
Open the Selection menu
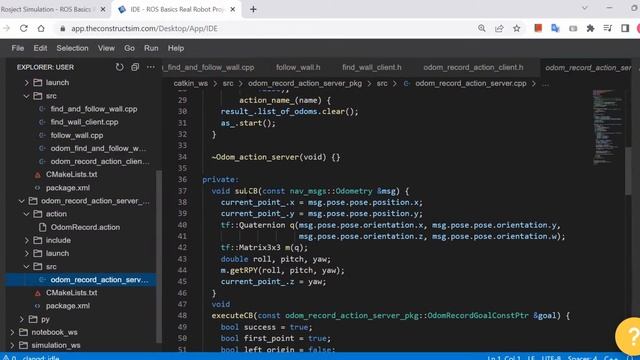point(72,48)
